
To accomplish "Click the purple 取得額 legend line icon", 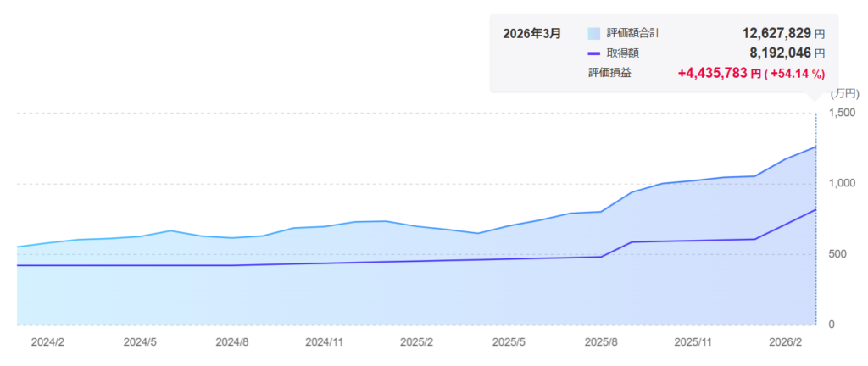I will click(x=593, y=53).
